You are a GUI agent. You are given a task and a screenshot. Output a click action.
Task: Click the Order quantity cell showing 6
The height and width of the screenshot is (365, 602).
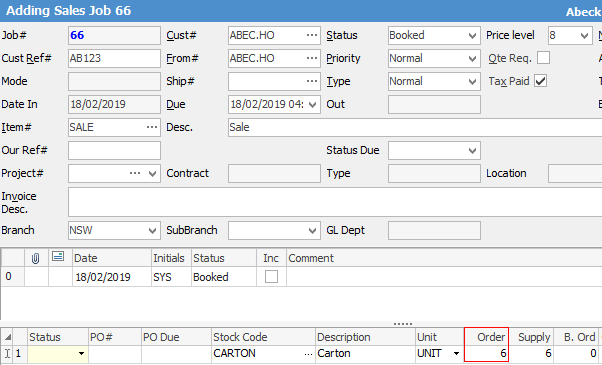pyautogui.click(x=486, y=353)
